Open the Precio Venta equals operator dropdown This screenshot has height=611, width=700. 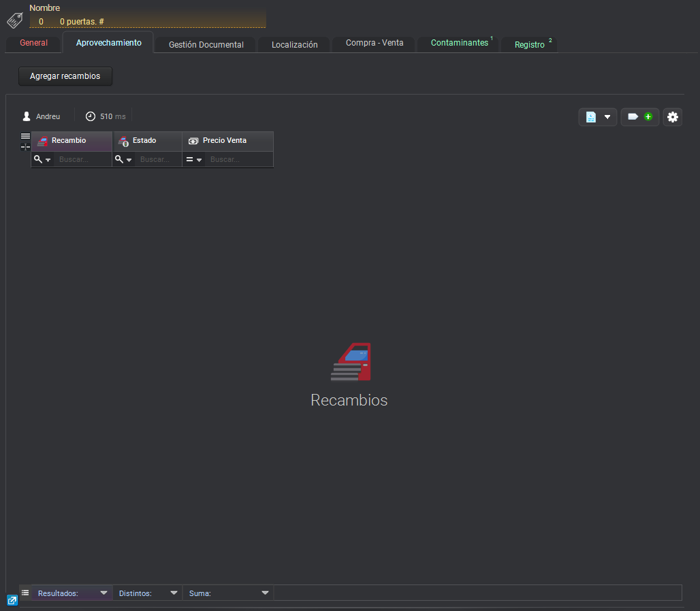[194, 159]
